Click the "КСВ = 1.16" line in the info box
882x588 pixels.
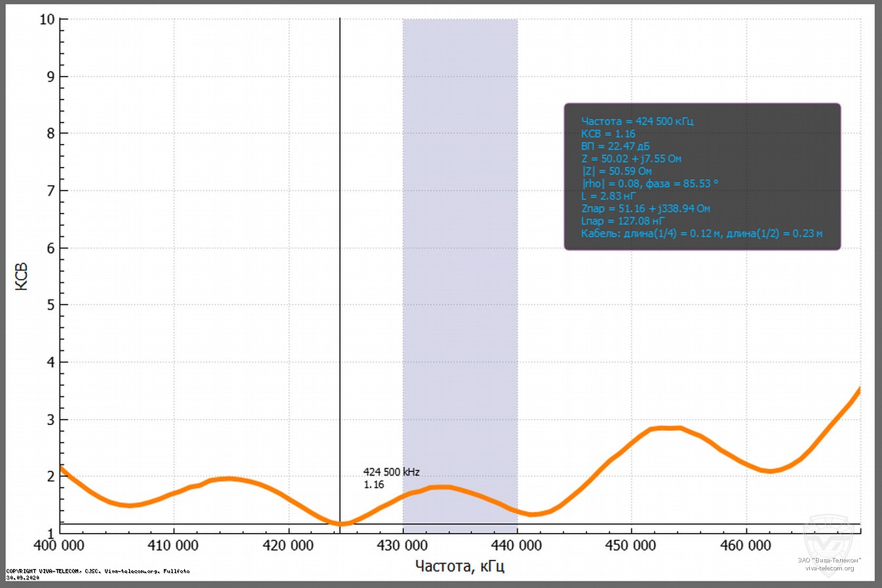607,134
